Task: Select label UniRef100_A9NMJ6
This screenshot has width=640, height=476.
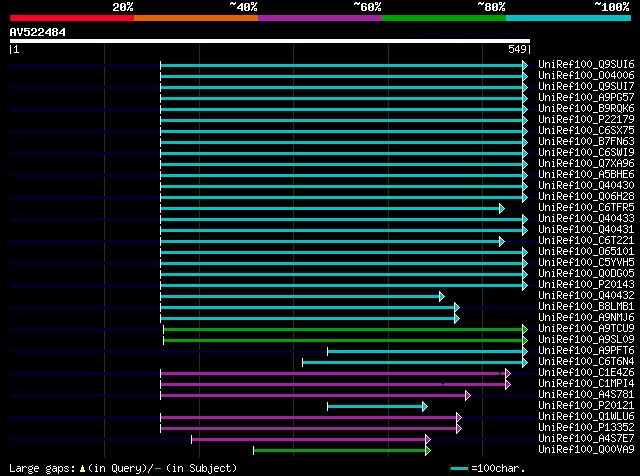Action: click(586, 318)
